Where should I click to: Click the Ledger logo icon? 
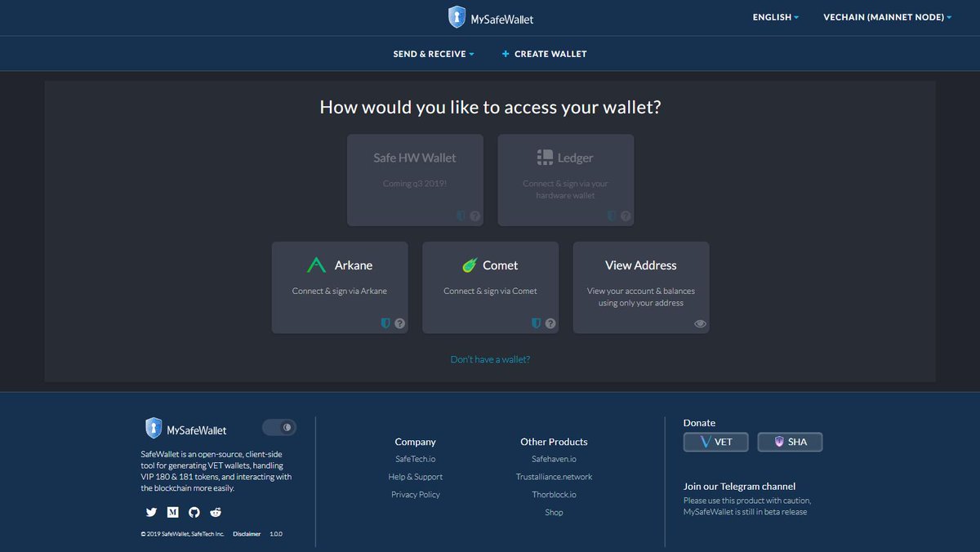coord(545,158)
